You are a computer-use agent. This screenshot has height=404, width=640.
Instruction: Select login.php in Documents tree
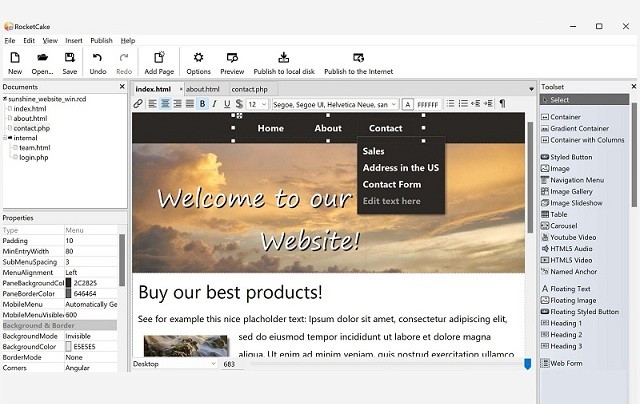pyautogui.click(x=33, y=157)
